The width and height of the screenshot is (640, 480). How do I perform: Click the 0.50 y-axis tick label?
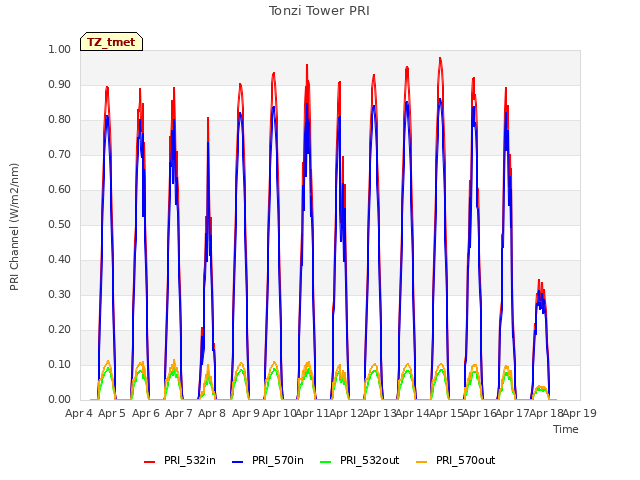point(60,224)
